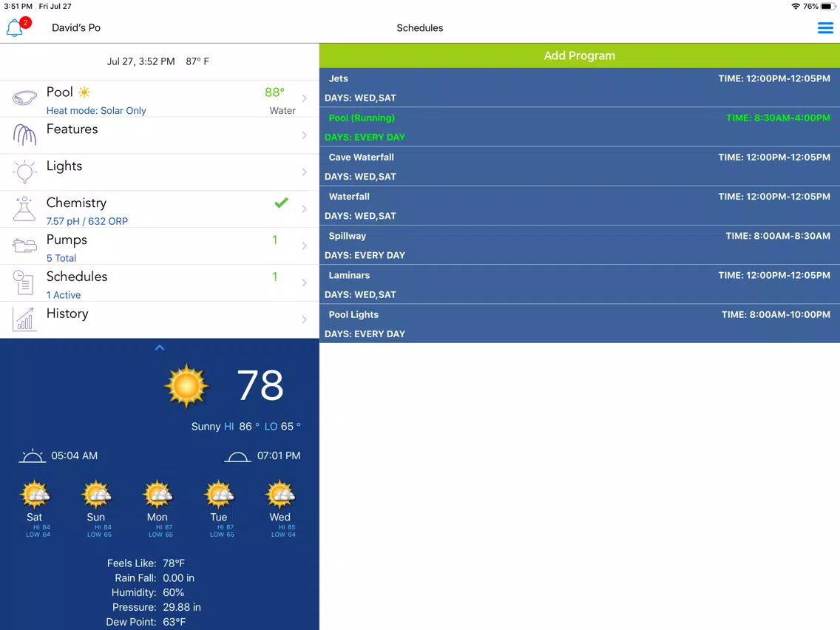This screenshot has height=630, width=840.
Task: Tap the sunset icon
Action: [x=237, y=456]
